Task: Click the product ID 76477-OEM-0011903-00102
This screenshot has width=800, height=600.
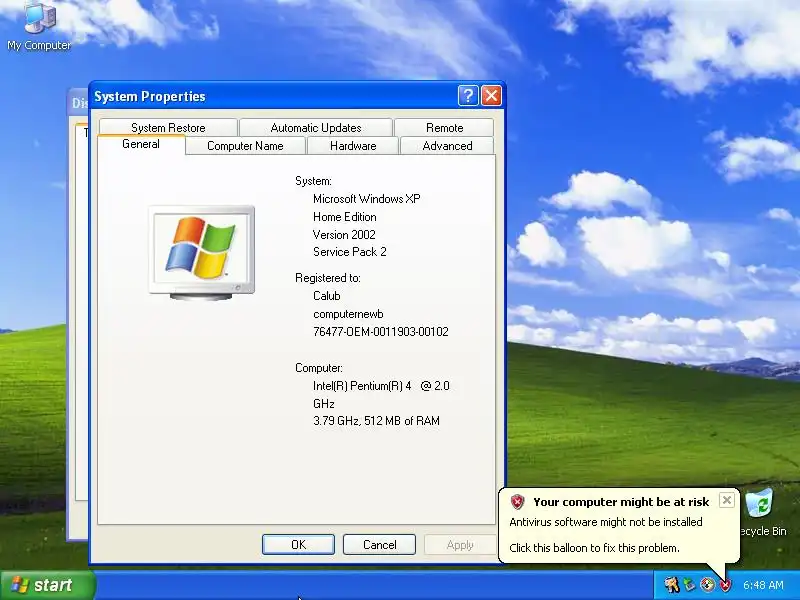Action: (x=381, y=332)
